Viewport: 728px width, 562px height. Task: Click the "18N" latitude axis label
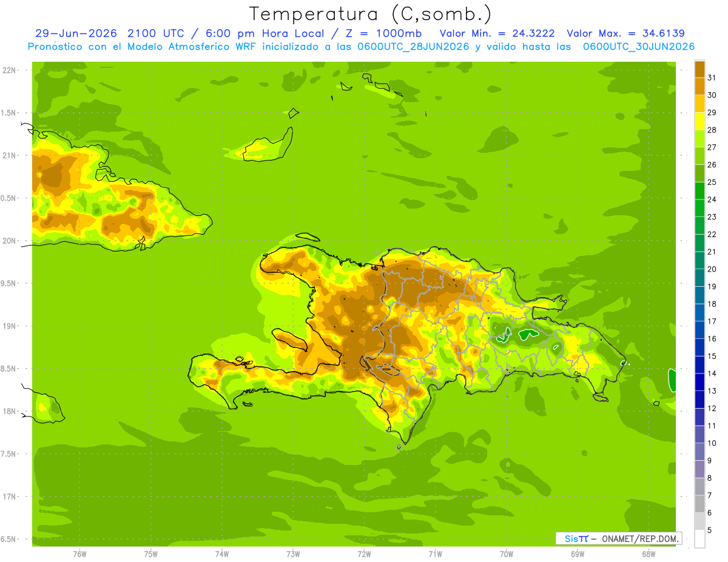[x=10, y=411]
